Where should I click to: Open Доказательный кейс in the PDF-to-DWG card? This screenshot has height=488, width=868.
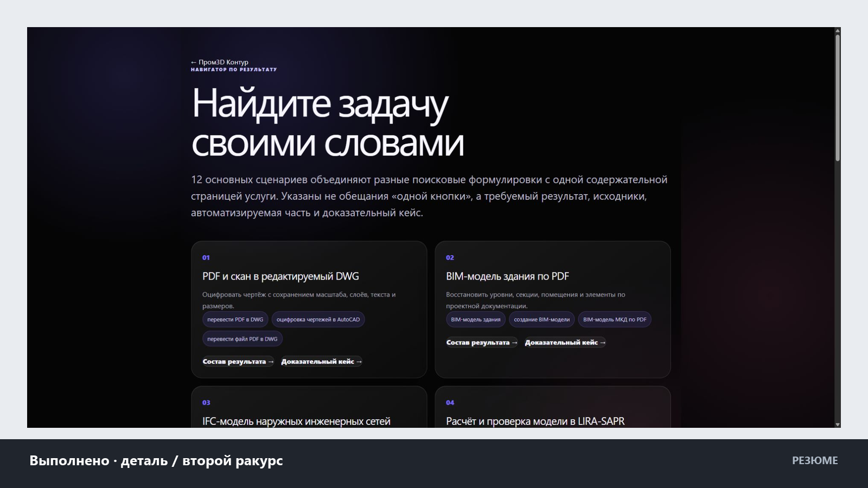coord(321,362)
